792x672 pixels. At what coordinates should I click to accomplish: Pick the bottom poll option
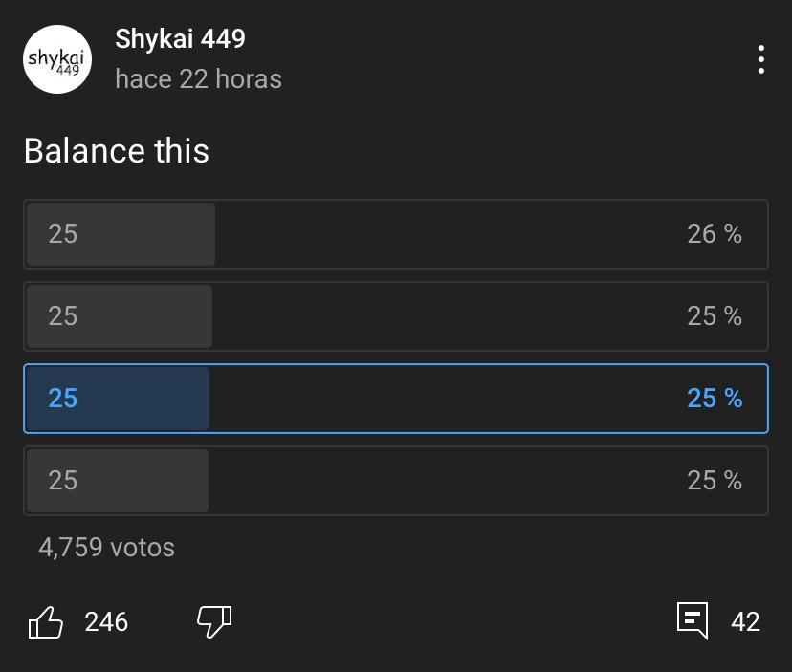tap(396, 481)
